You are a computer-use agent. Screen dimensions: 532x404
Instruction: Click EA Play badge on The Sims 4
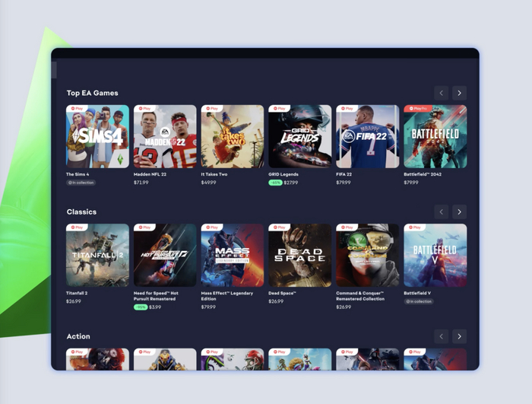click(x=77, y=108)
